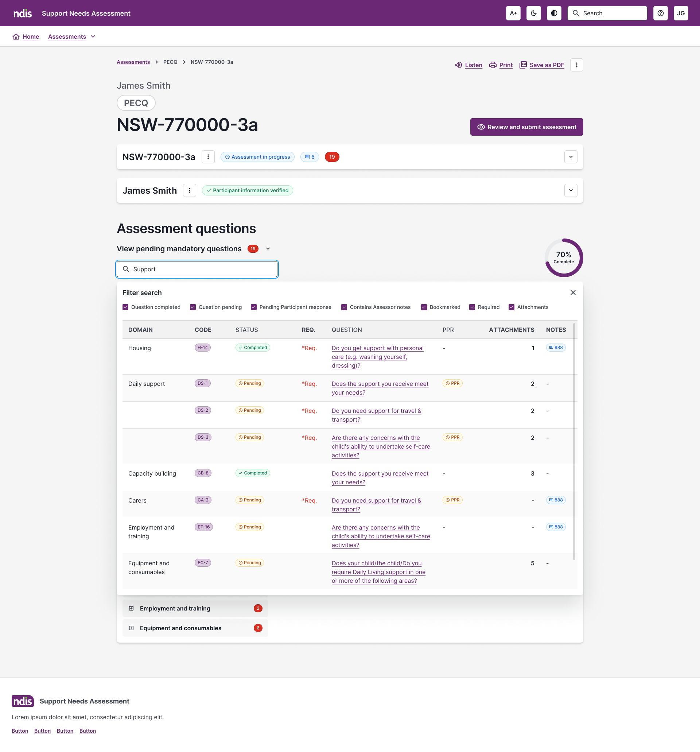Click the A+ text size icon
This screenshot has width=700, height=752.
[x=513, y=13]
